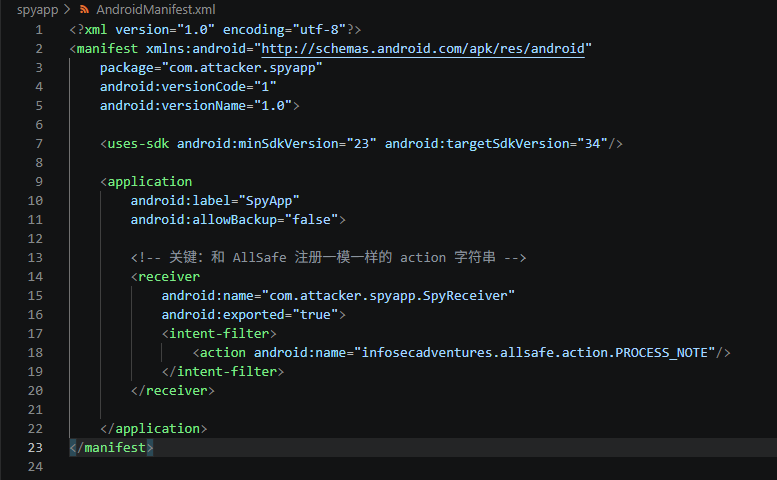Click the closing manifest tag
Viewport: 777px width, 480px height.
tap(111, 448)
